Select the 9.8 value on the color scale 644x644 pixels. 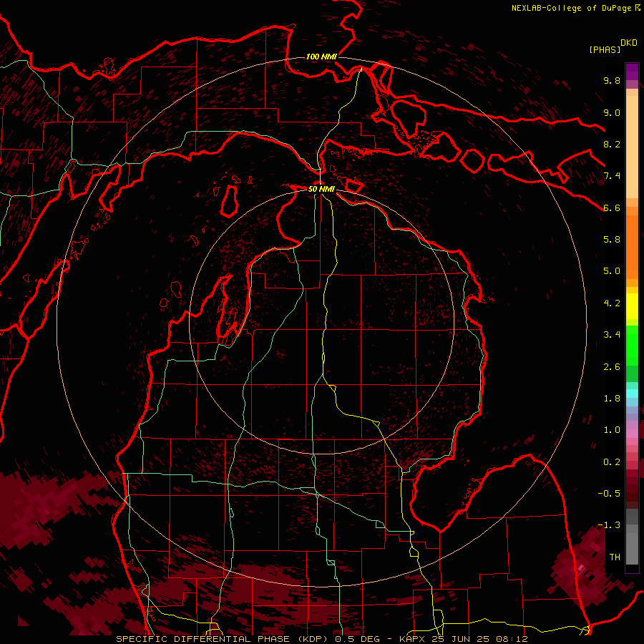pyautogui.click(x=612, y=80)
